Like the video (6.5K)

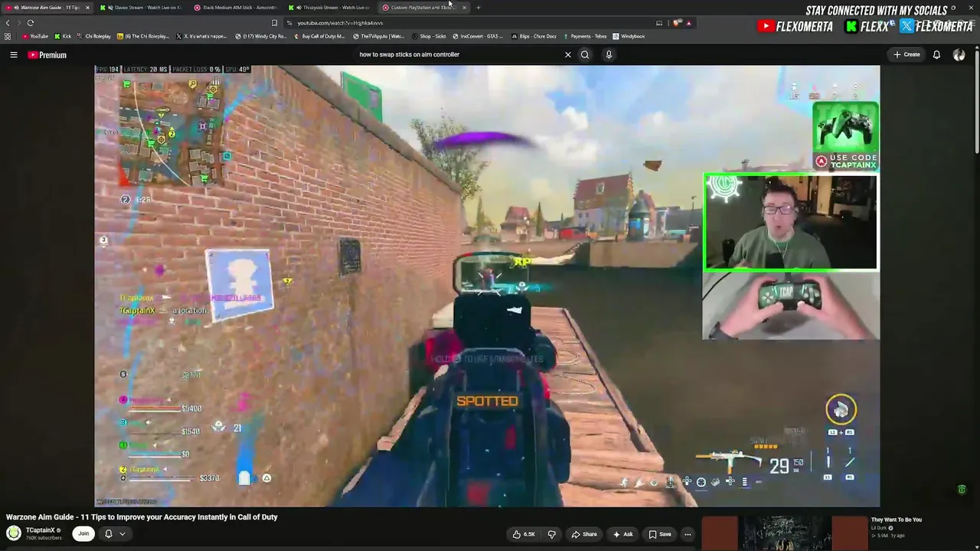pyautogui.click(x=525, y=534)
